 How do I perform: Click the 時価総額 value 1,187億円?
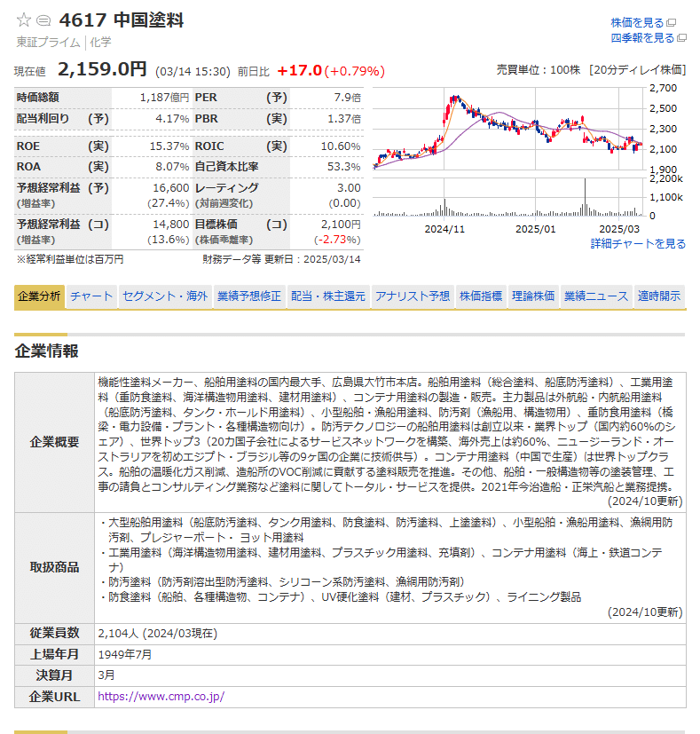point(164,98)
